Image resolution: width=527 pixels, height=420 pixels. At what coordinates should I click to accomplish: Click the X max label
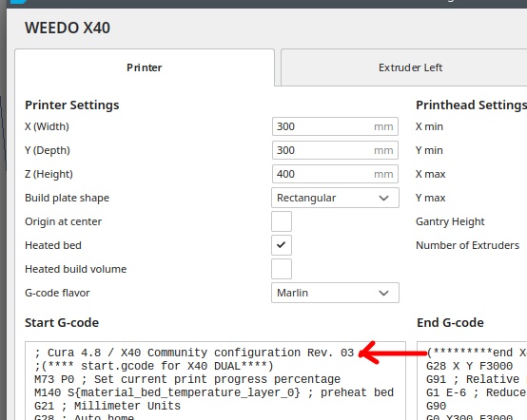pos(431,174)
